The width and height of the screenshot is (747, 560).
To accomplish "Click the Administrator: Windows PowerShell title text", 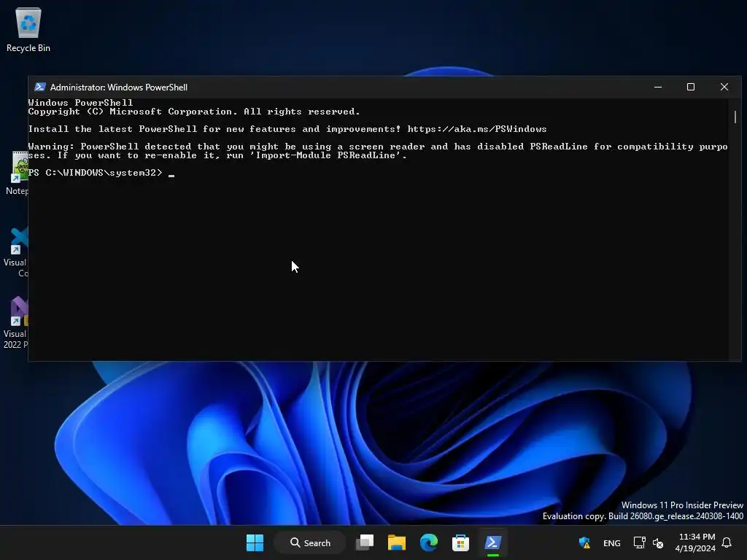I will tap(119, 87).
